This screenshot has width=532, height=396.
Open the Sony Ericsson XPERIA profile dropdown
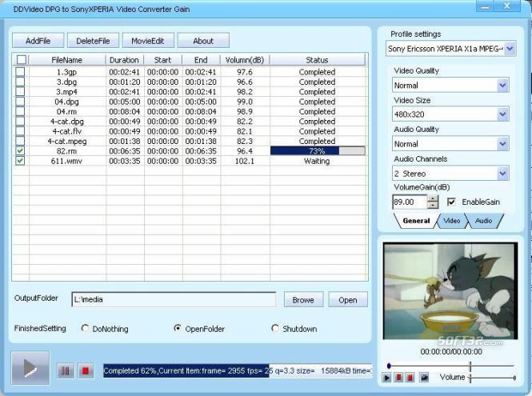pos(510,49)
